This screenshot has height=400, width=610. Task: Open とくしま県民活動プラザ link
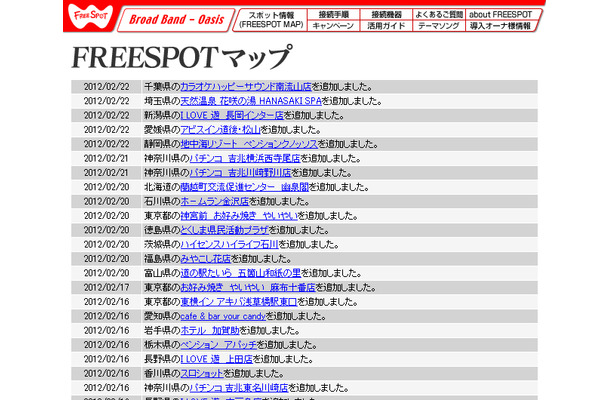224,230
